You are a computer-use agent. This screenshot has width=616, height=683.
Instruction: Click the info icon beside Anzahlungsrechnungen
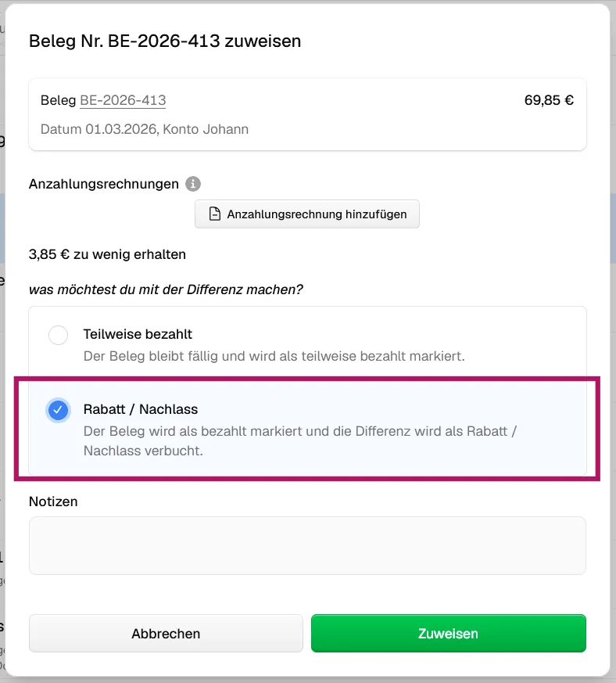pyautogui.click(x=193, y=184)
